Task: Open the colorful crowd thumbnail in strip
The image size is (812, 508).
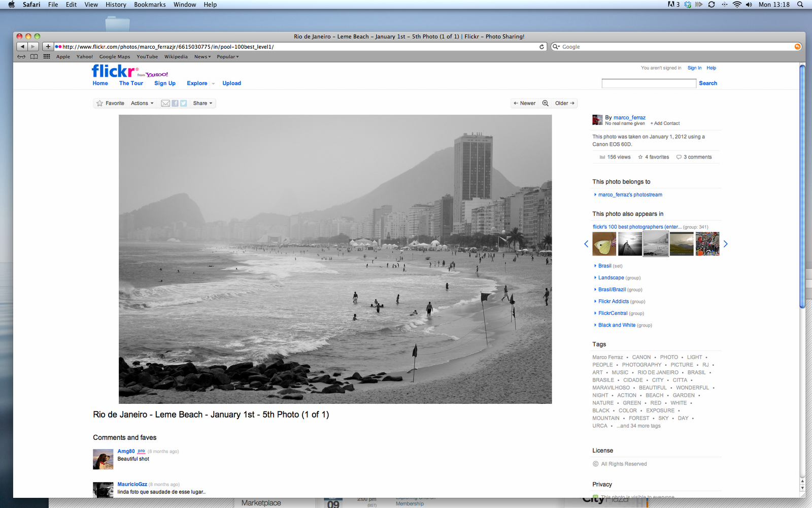Action: coord(707,244)
